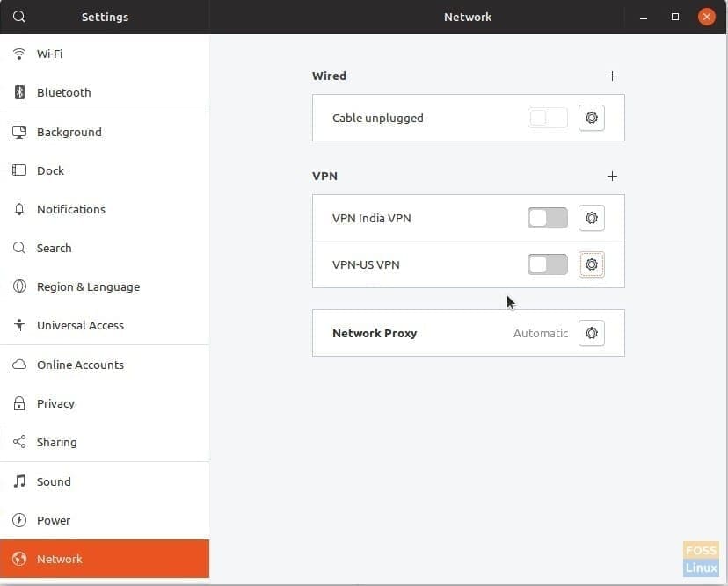Click the Universal Access person icon
728x586 pixels.
[x=19, y=325]
